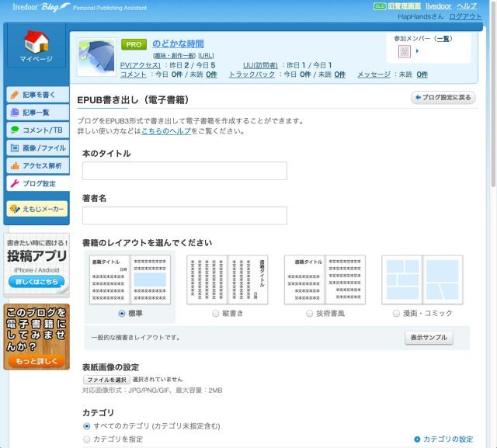
Task: Click the livedoor Blog logo
Action: tap(41, 7)
